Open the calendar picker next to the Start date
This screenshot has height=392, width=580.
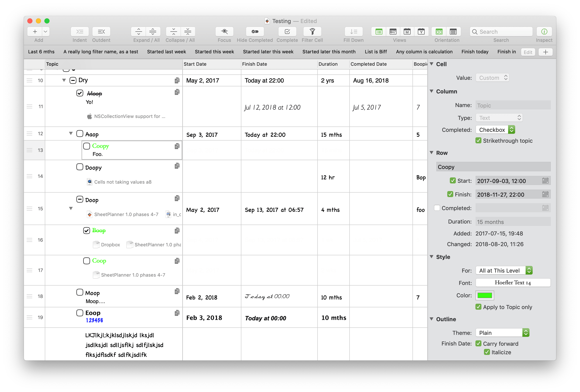pyautogui.click(x=546, y=181)
